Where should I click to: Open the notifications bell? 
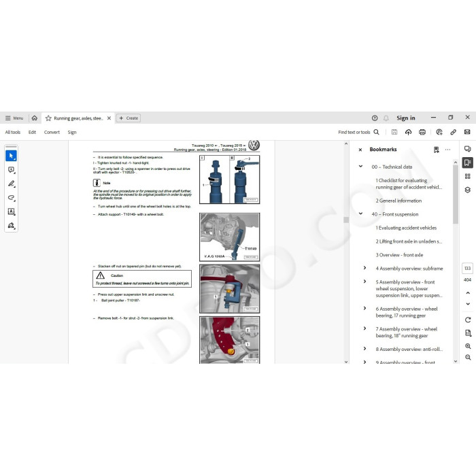click(386, 118)
